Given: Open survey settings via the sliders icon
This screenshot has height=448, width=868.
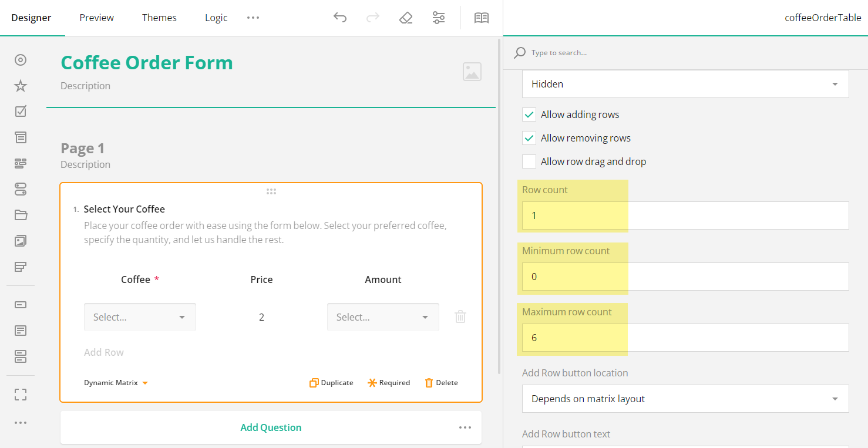Looking at the screenshot, I should point(438,18).
